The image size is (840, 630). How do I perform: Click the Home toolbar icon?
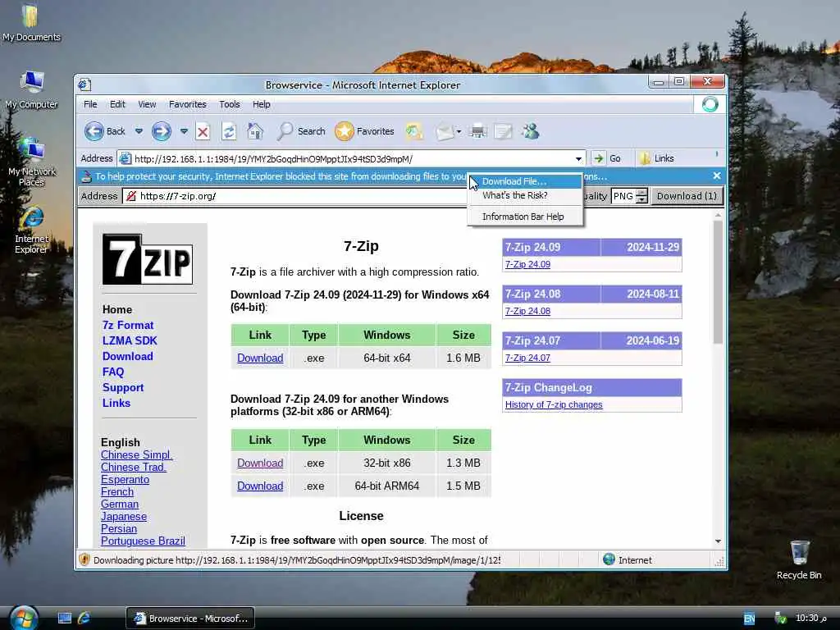click(255, 131)
